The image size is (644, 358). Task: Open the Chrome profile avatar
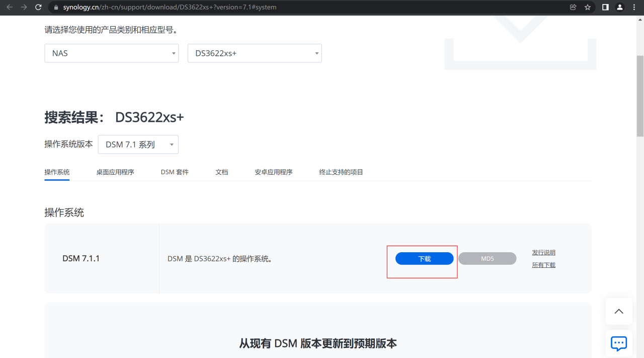pos(620,7)
